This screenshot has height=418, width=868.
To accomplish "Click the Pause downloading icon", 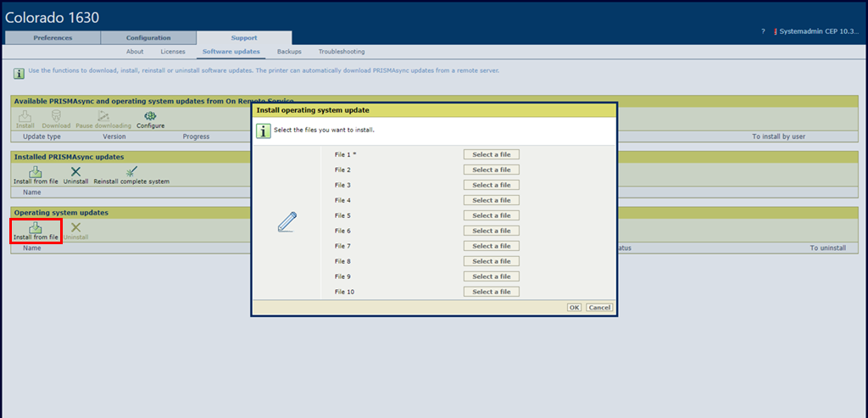I will point(103,115).
